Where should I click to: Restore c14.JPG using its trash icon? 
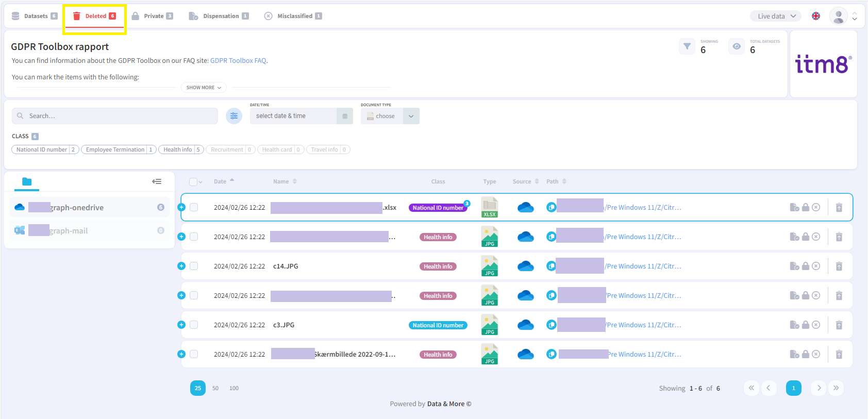(839, 266)
